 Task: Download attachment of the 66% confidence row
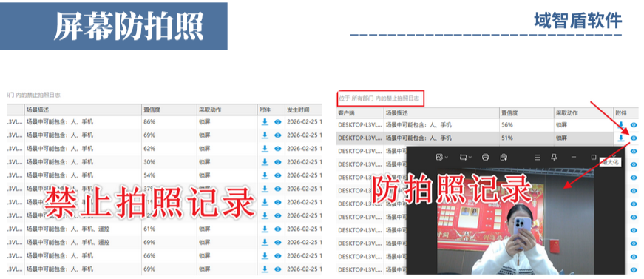pyautogui.click(x=265, y=255)
